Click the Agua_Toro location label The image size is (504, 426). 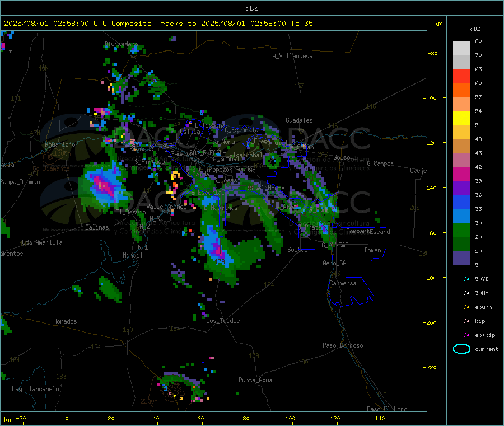[60, 144]
